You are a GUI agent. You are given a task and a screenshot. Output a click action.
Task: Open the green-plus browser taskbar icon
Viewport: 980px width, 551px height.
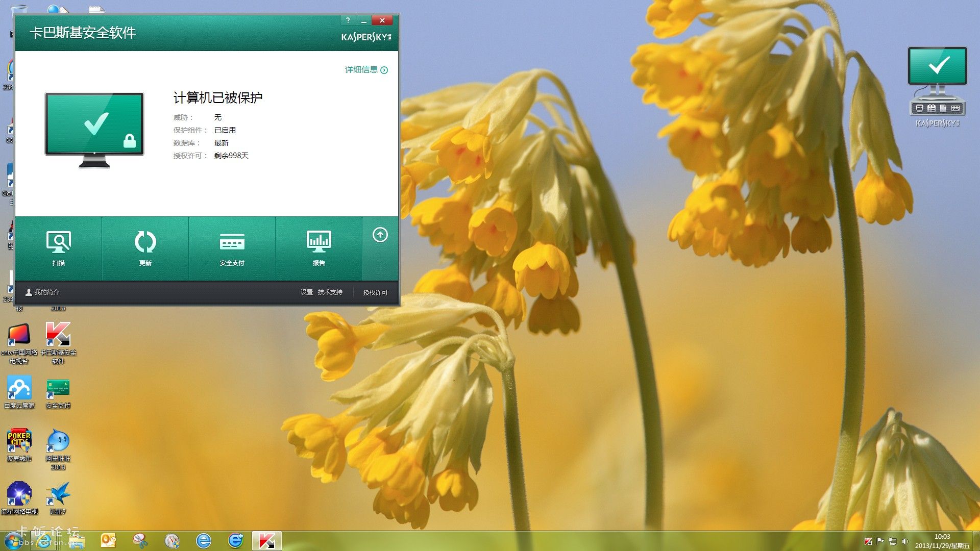(235, 541)
